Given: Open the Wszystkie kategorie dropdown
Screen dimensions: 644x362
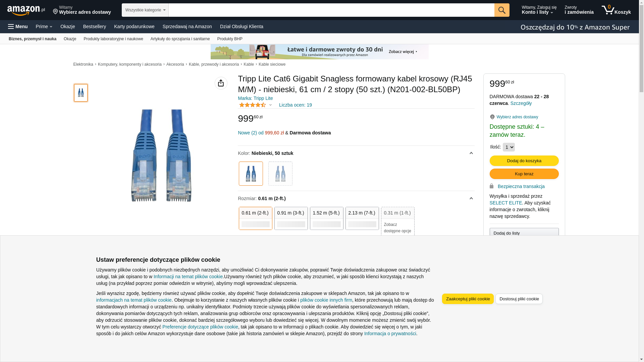Looking at the screenshot, I should click(x=145, y=10).
